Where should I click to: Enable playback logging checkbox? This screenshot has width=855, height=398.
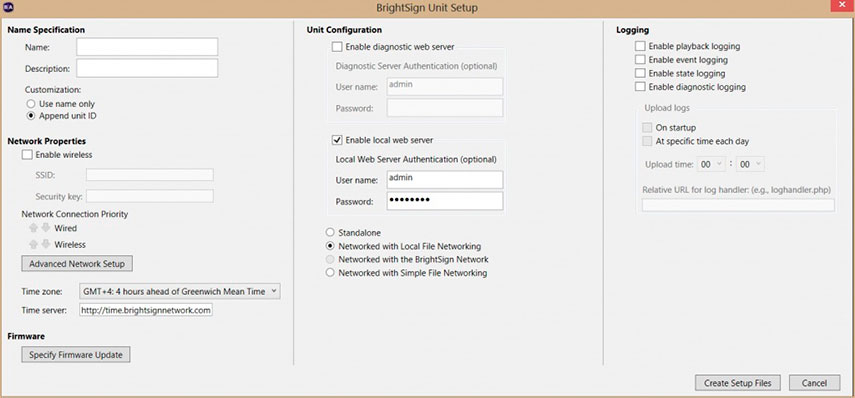pos(640,46)
